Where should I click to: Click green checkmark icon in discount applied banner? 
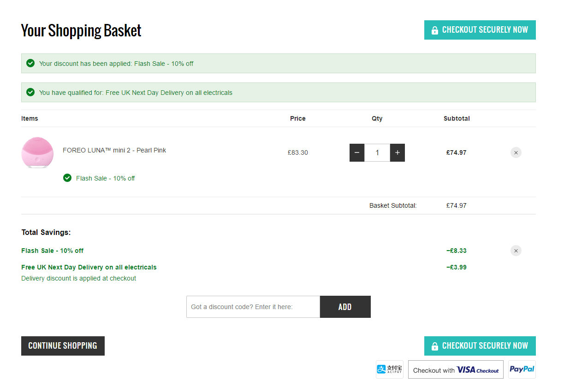(x=30, y=63)
